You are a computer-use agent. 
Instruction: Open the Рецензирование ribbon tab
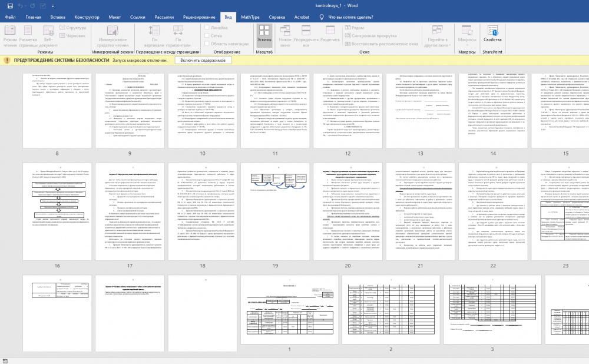(199, 17)
